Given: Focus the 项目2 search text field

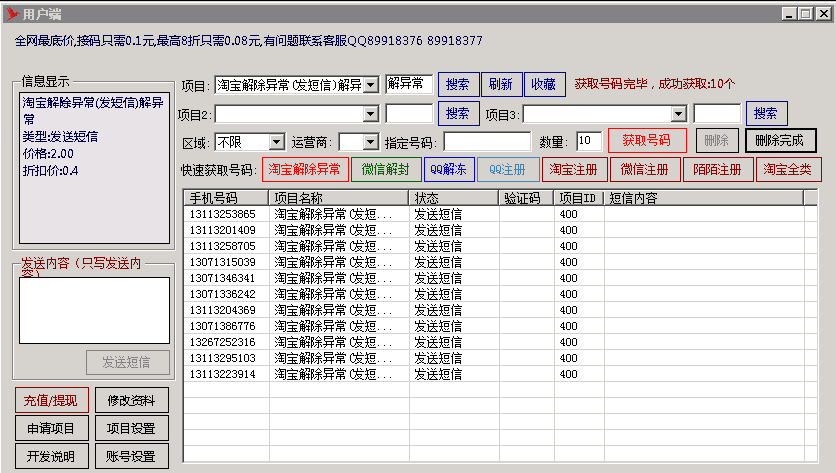Looking at the screenshot, I should pyautogui.click(x=408, y=114).
